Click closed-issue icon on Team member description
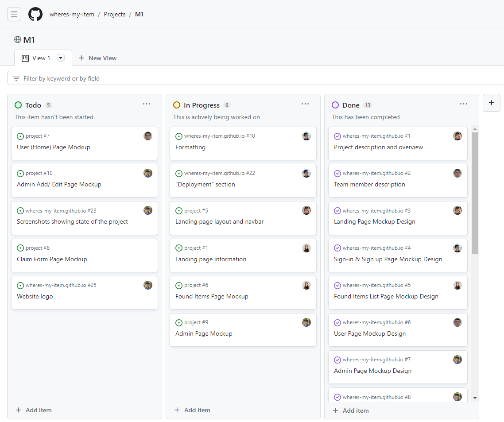Screen dimensions: 504x422 pyautogui.click(x=337, y=174)
